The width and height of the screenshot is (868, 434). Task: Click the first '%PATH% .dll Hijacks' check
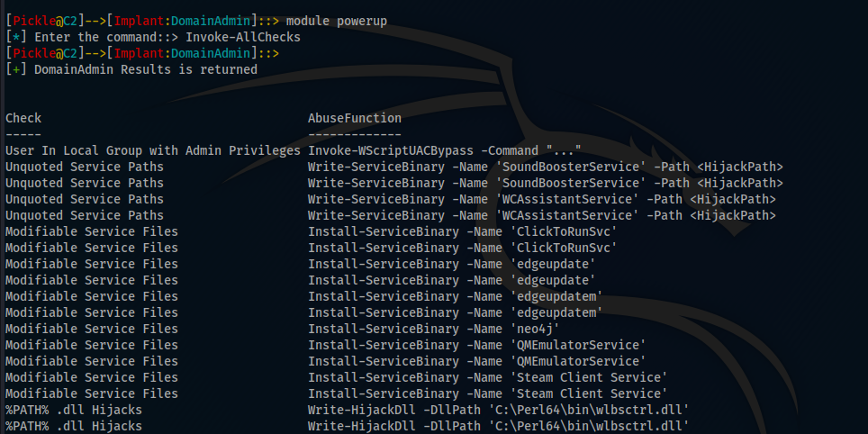(74, 410)
